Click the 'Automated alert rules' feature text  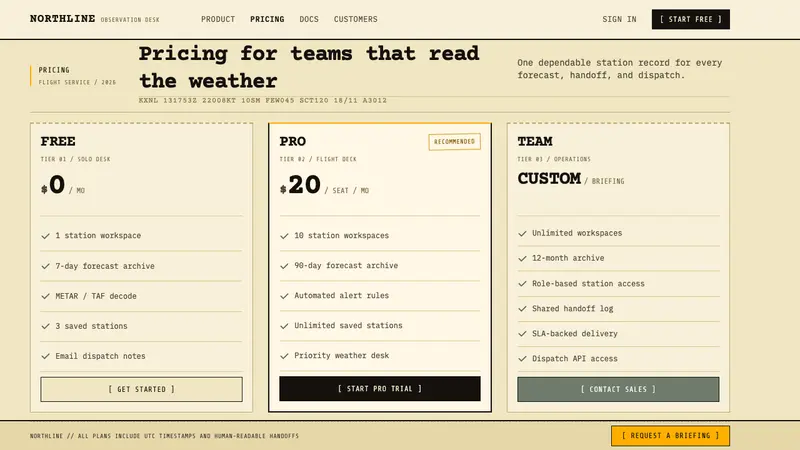(341, 295)
